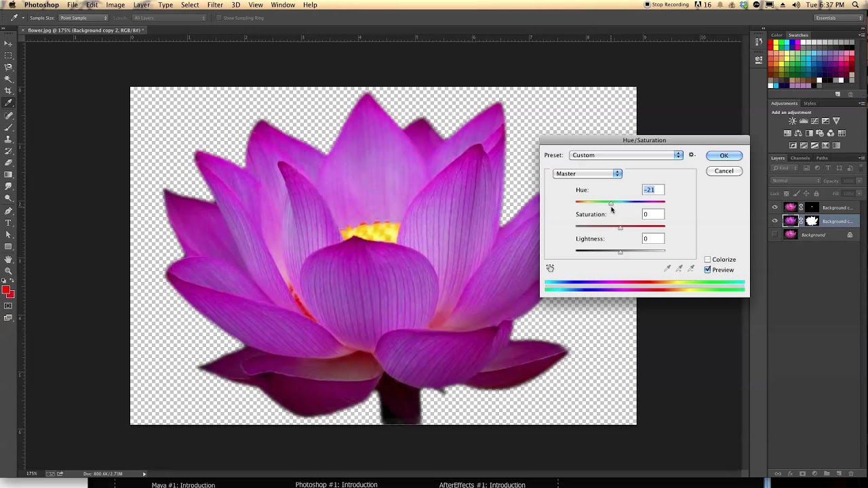
Task: Open the Image menu
Action: pyautogui.click(x=115, y=5)
